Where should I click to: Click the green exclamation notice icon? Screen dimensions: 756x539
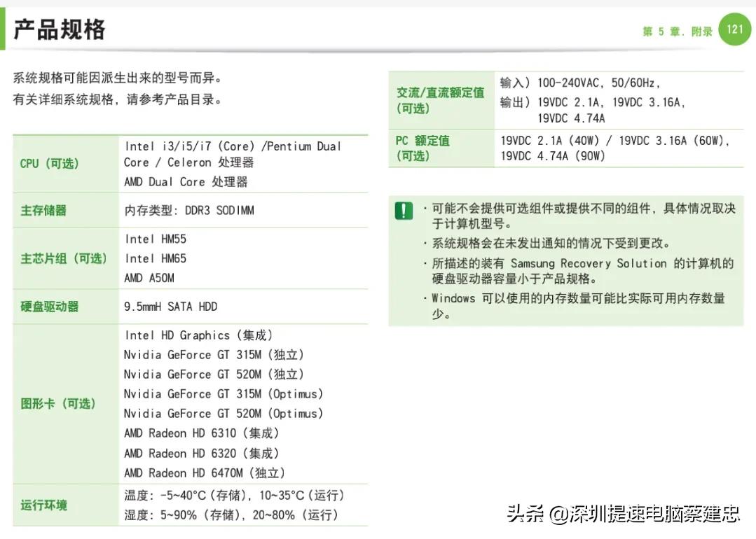tap(403, 210)
